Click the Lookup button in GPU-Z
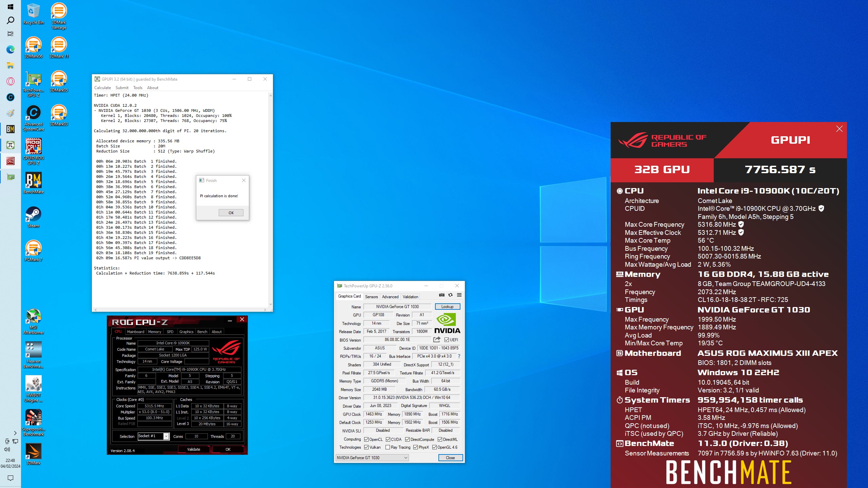 pos(447,306)
